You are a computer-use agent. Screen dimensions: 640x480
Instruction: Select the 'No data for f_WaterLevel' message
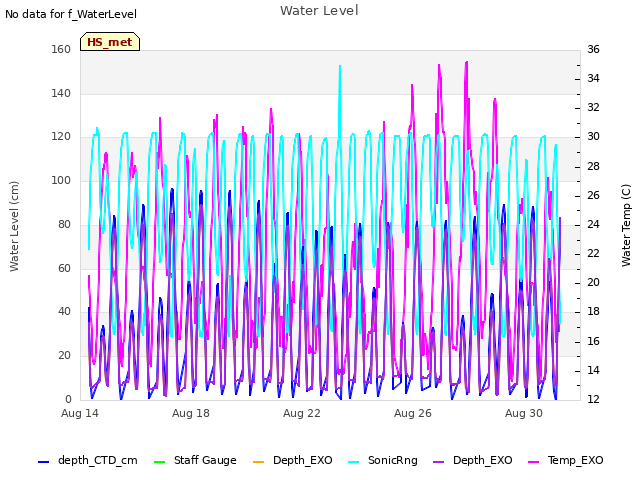(71, 14)
